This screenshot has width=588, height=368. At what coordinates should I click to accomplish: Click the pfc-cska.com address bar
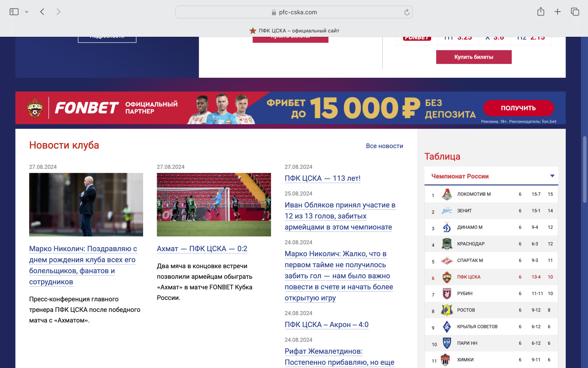pyautogui.click(x=294, y=12)
